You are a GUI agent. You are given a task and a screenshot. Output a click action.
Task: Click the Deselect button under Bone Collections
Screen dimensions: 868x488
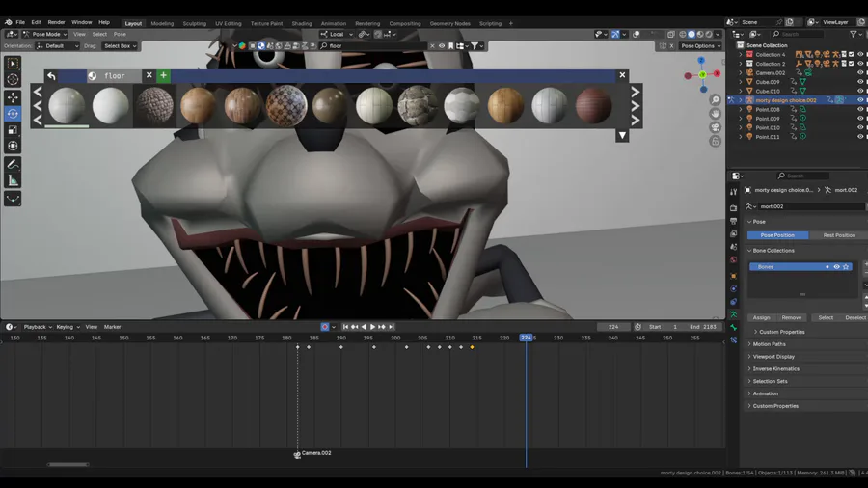[x=854, y=317]
